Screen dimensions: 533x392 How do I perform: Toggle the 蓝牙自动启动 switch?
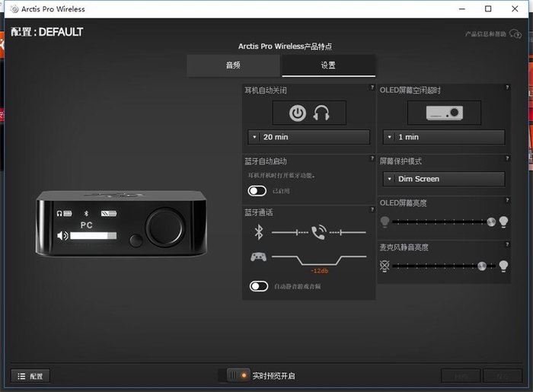tap(257, 191)
